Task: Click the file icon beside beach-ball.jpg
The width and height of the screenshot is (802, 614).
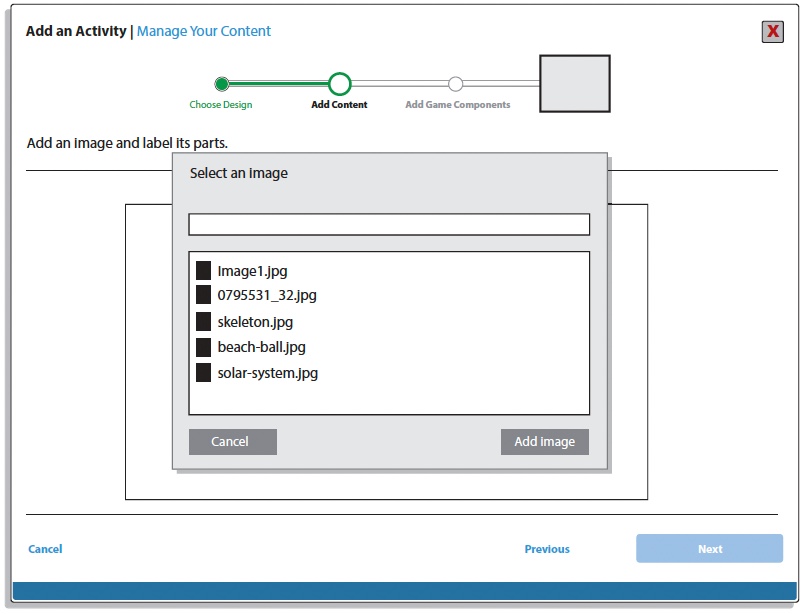Action: 203,347
